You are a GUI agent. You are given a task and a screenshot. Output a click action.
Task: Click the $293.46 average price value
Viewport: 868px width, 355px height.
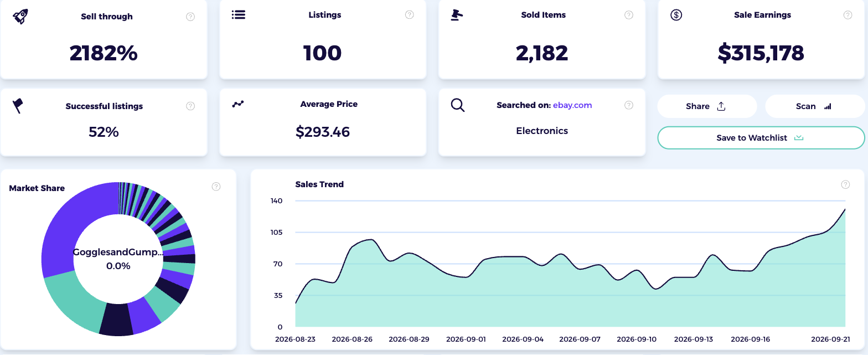pos(323,132)
